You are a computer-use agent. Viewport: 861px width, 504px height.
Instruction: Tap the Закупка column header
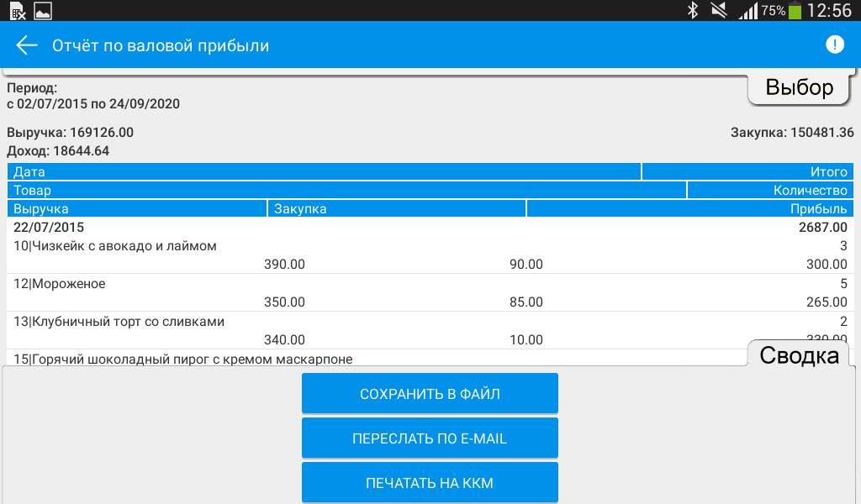coord(396,208)
